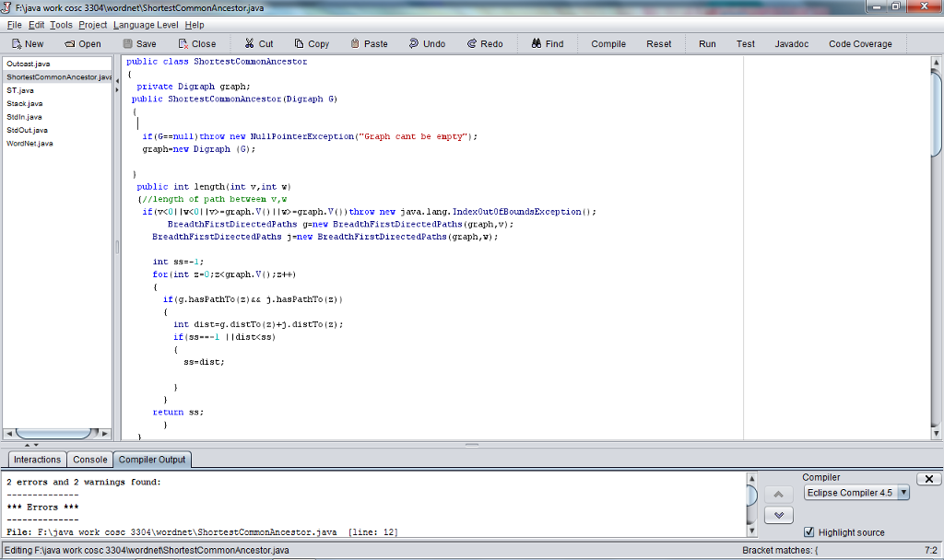Open the Language Level menu

[146, 25]
